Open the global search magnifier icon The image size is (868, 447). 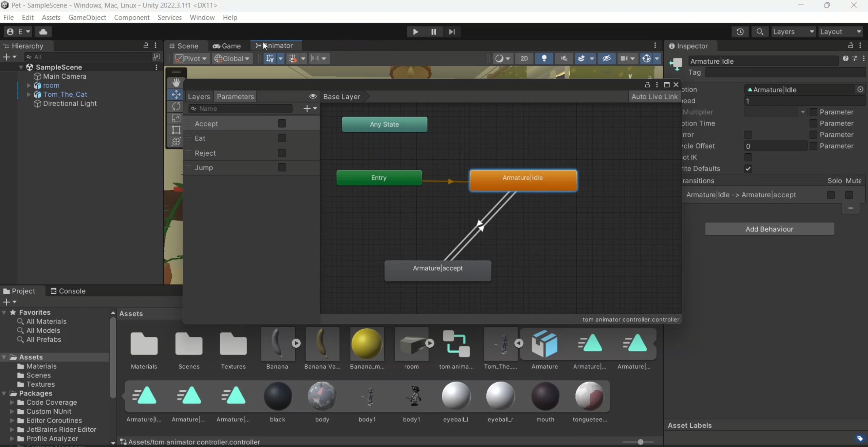coord(760,32)
